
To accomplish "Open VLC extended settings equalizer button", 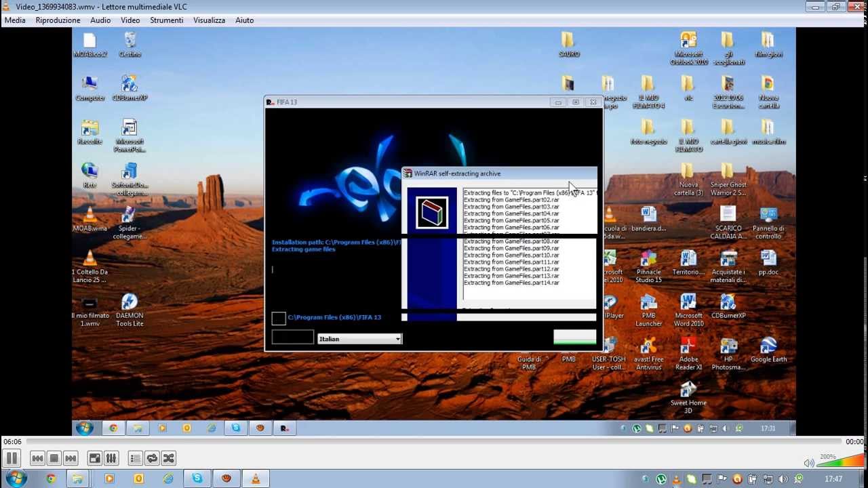I will click(x=111, y=459).
